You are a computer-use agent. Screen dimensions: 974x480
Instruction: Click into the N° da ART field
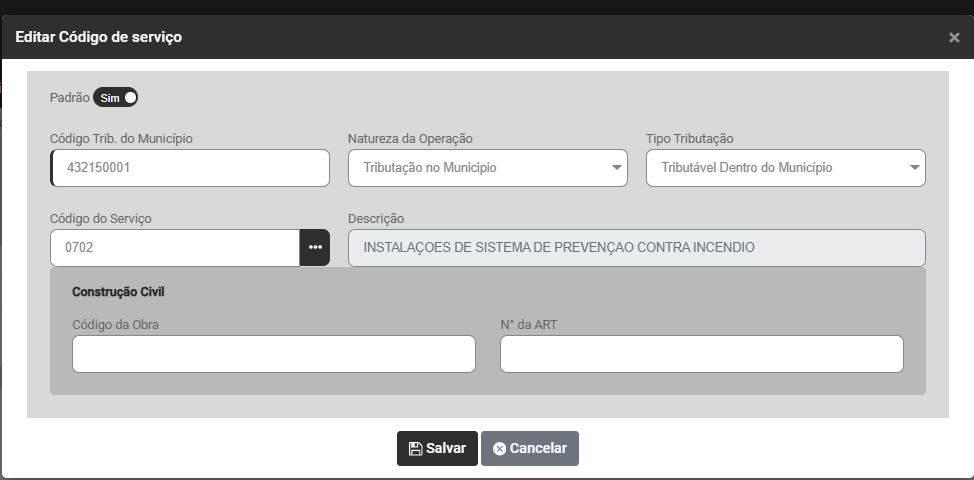point(701,354)
